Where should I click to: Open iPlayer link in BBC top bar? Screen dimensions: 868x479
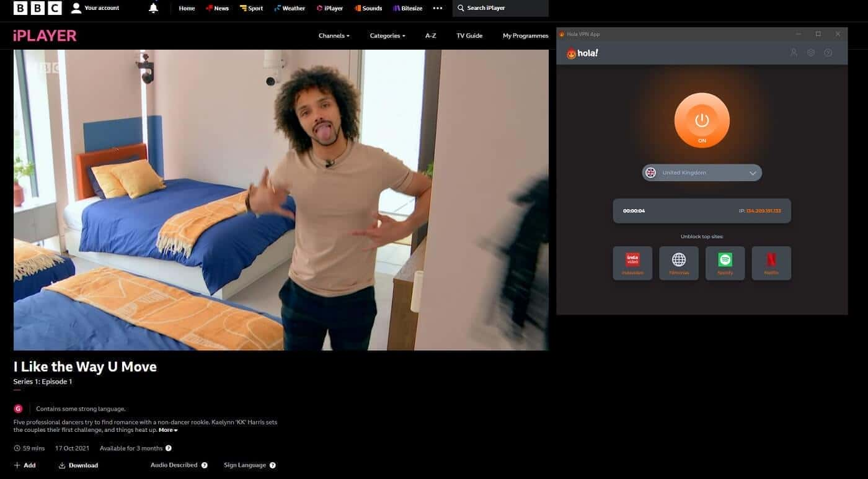330,8
